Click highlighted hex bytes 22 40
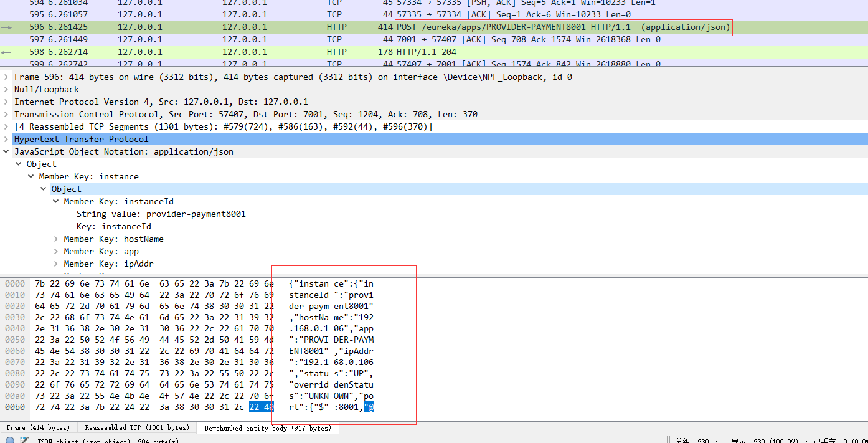The height and width of the screenshot is (443, 868). (262, 407)
